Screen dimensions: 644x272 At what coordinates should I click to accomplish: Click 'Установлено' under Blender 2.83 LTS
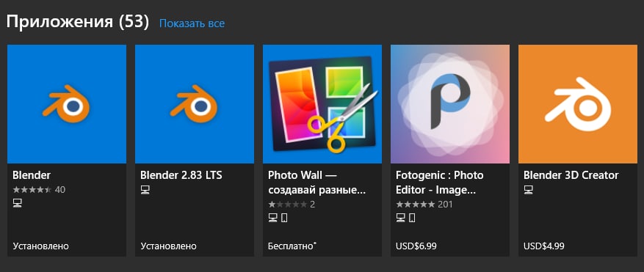click(168, 246)
